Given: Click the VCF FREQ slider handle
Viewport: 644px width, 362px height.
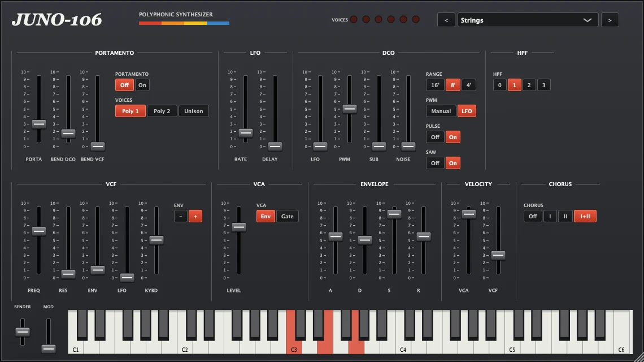Looking at the screenshot, I should [39, 231].
